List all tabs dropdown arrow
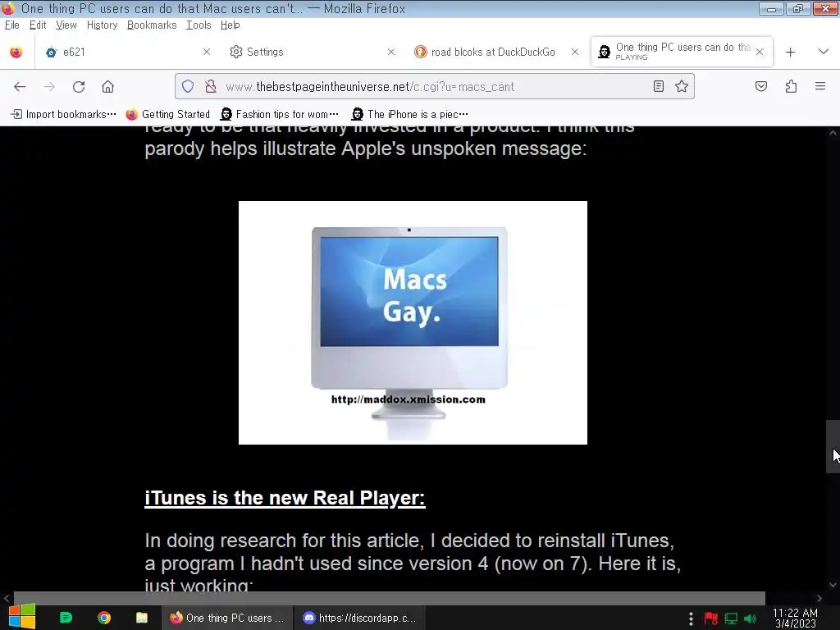The height and width of the screenshot is (630, 840). point(824,52)
